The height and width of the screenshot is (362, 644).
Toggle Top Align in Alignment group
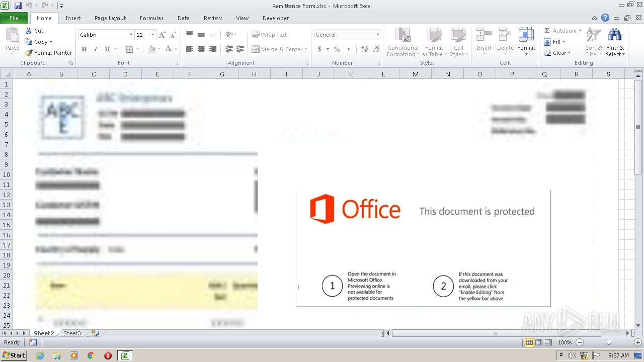coord(190,35)
